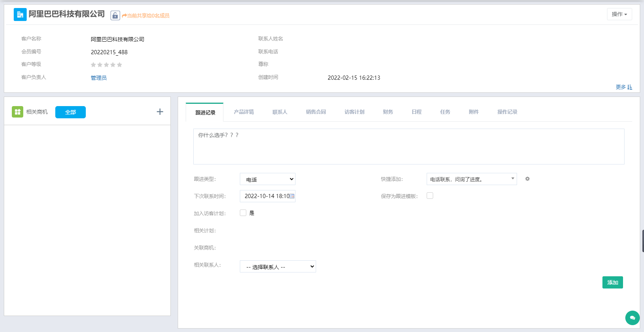Click the orange share arrow icon
This screenshot has height=332, width=644.
point(124,16)
